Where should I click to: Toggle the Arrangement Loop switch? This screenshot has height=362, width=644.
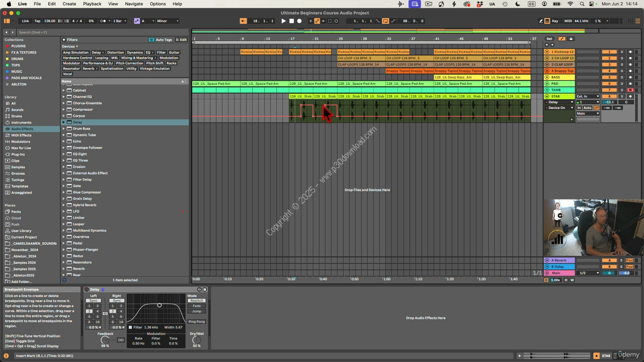tap(385, 21)
